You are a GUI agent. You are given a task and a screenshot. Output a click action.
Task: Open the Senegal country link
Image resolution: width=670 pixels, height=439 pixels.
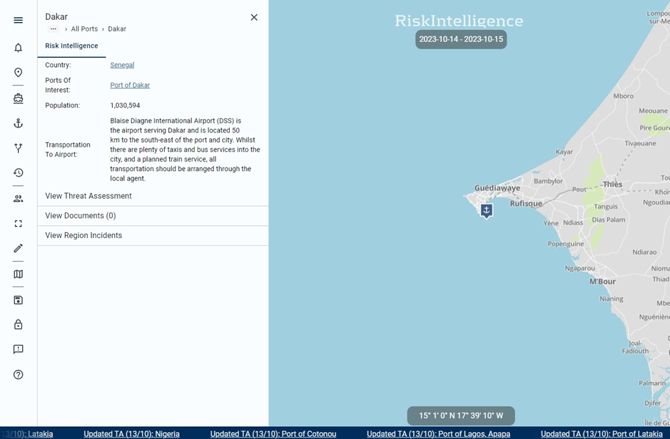point(122,65)
